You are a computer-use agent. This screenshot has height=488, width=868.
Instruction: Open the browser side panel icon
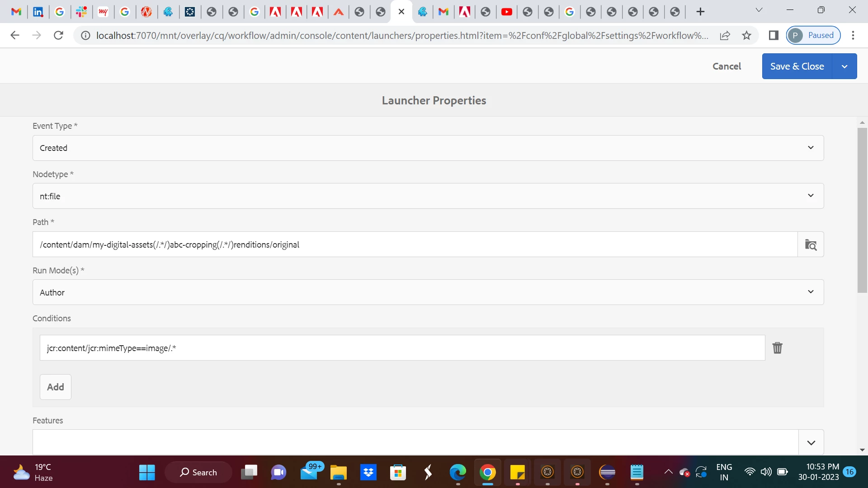pyautogui.click(x=774, y=35)
